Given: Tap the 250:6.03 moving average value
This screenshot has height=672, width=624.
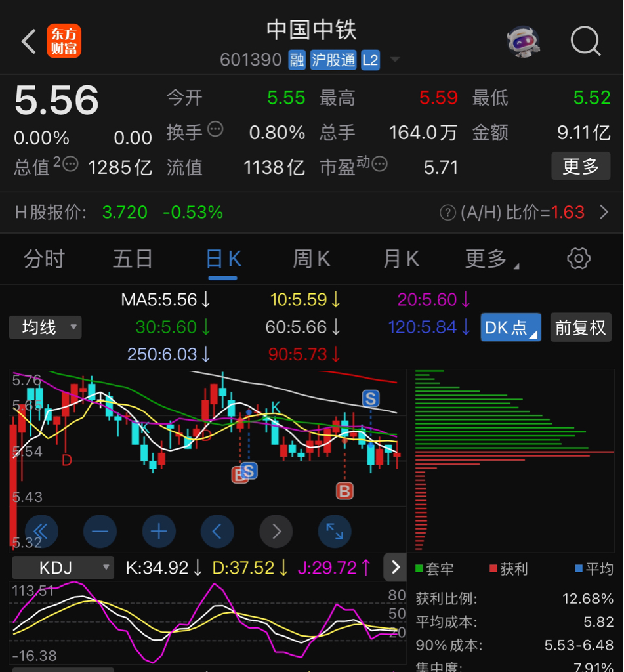Looking at the screenshot, I should pyautogui.click(x=169, y=354).
